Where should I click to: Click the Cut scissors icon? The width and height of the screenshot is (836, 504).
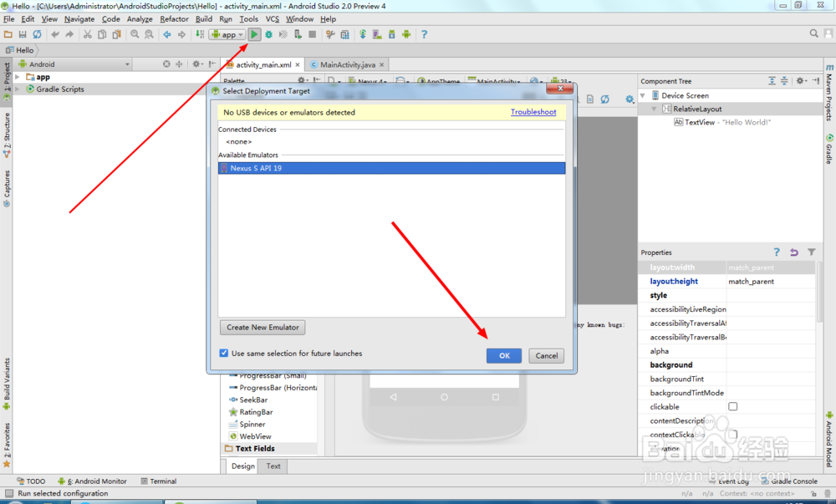point(88,34)
